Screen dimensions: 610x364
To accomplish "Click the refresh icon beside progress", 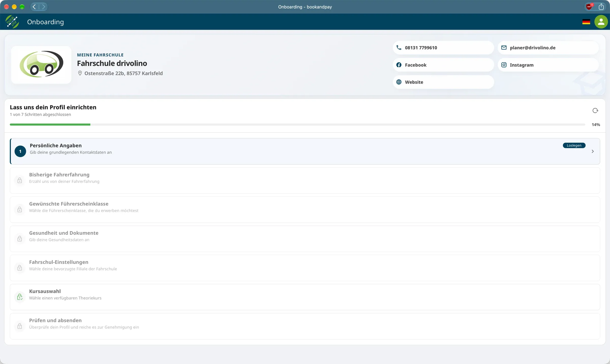I will [595, 111].
